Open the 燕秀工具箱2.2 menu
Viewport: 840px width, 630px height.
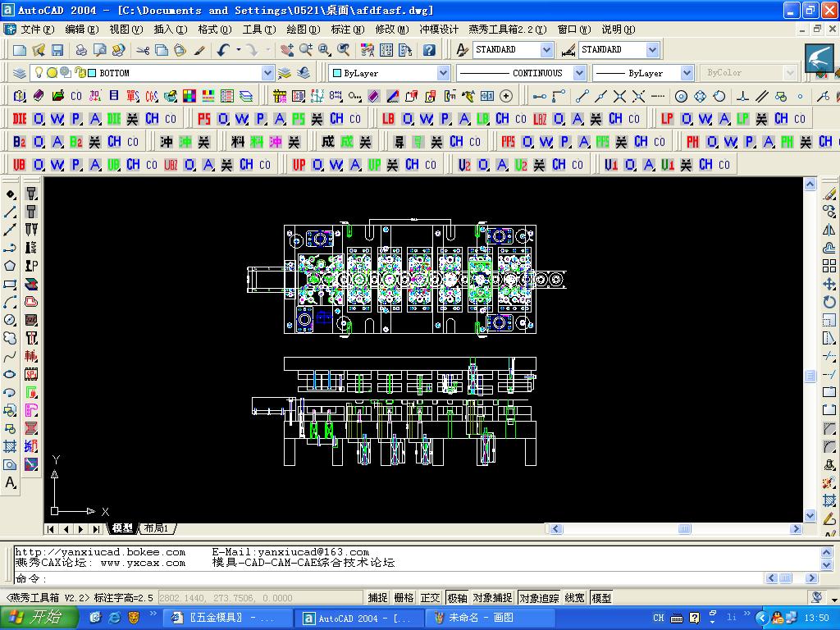pyautogui.click(x=507, y=30)
